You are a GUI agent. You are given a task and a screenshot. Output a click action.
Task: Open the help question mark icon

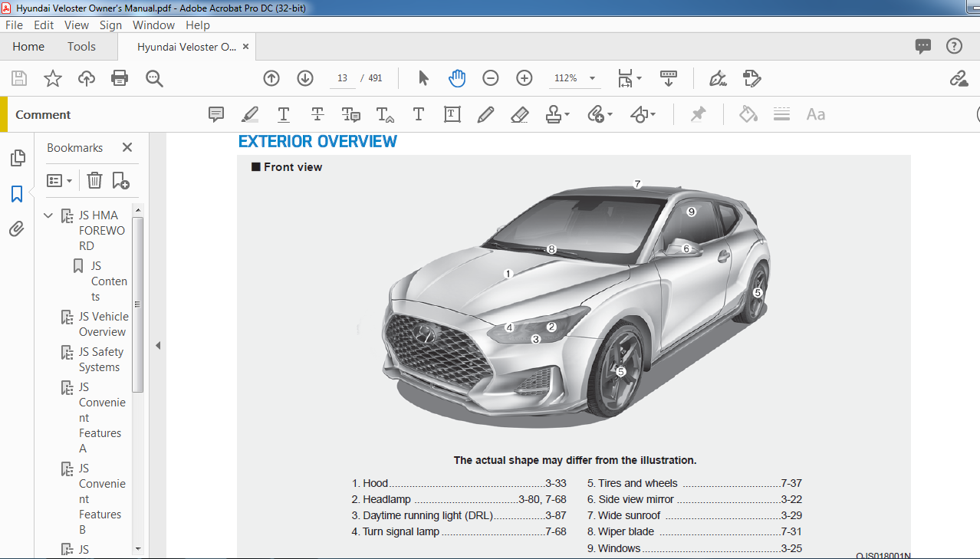coord(954,46)
